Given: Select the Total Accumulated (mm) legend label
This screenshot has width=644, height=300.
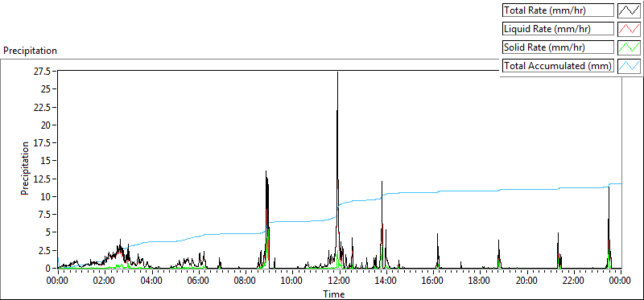Looking at the screenshot, I should tap(558, 66).
